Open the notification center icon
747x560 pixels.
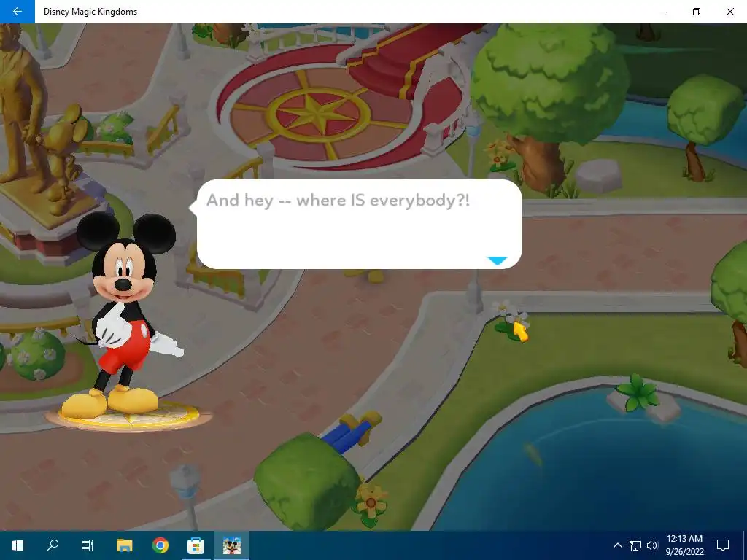tap(723, 545)
